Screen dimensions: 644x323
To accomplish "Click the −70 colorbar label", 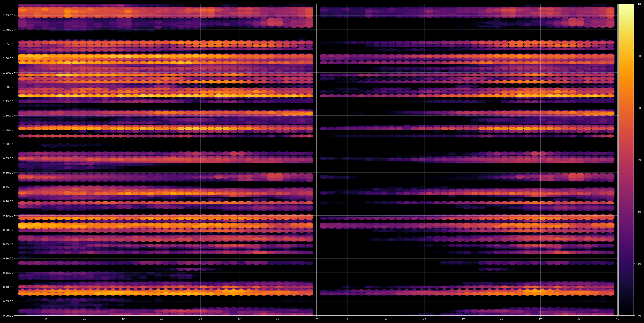I will pos(638,316).
